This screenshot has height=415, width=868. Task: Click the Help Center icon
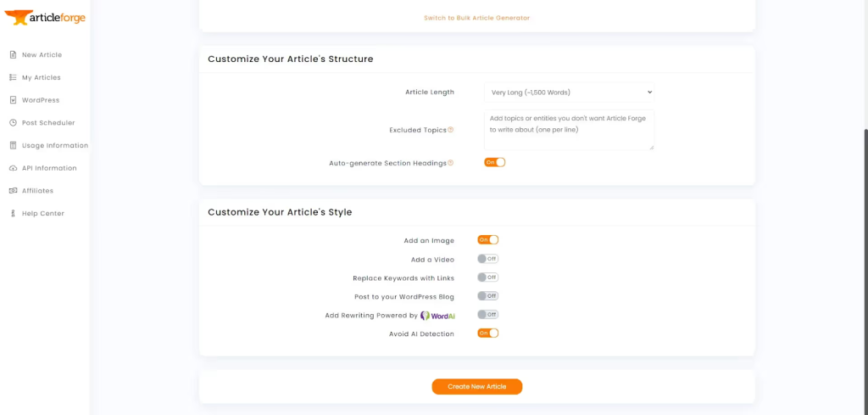pos(14,213)
